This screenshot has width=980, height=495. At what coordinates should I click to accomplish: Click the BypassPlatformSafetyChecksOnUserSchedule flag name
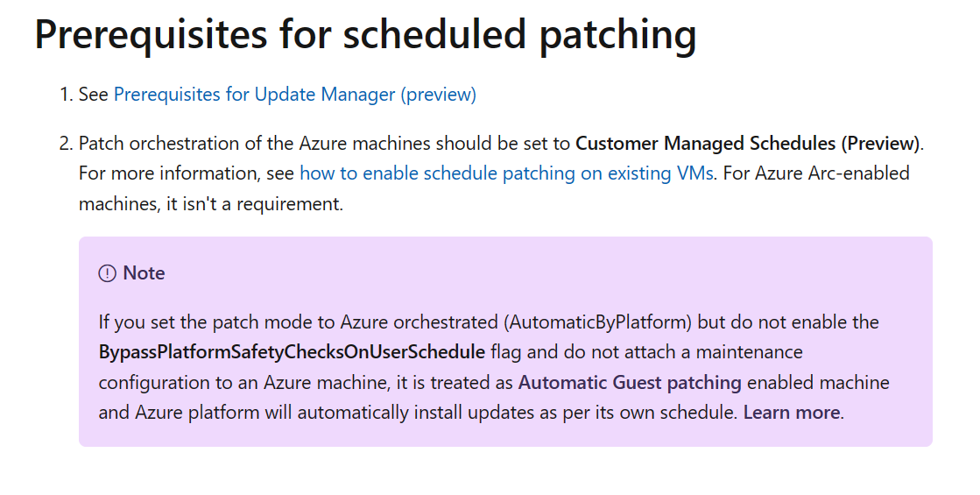292,352
